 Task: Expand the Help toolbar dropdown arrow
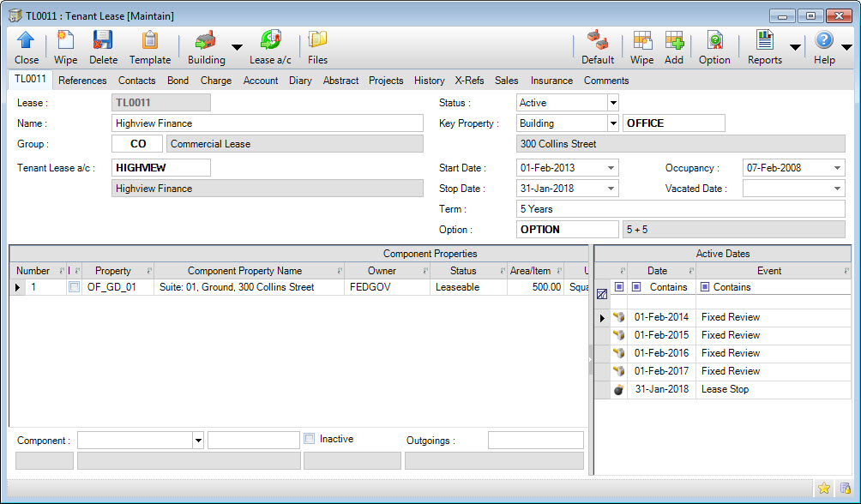point(846,47)
